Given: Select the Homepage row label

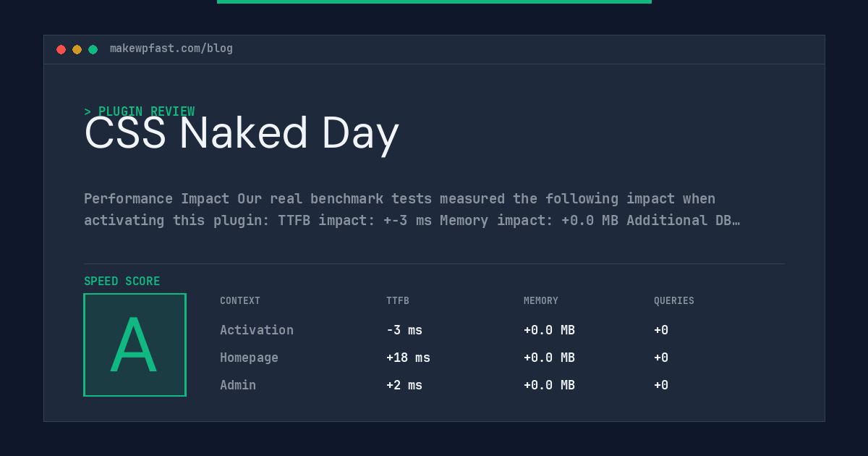Looking at the screenshot, I should point(249,358).
